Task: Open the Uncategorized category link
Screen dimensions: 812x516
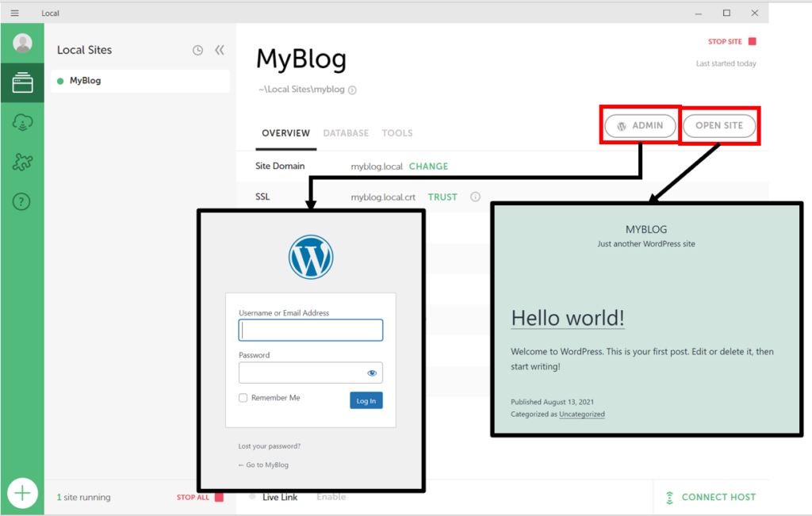Action: 581,414
